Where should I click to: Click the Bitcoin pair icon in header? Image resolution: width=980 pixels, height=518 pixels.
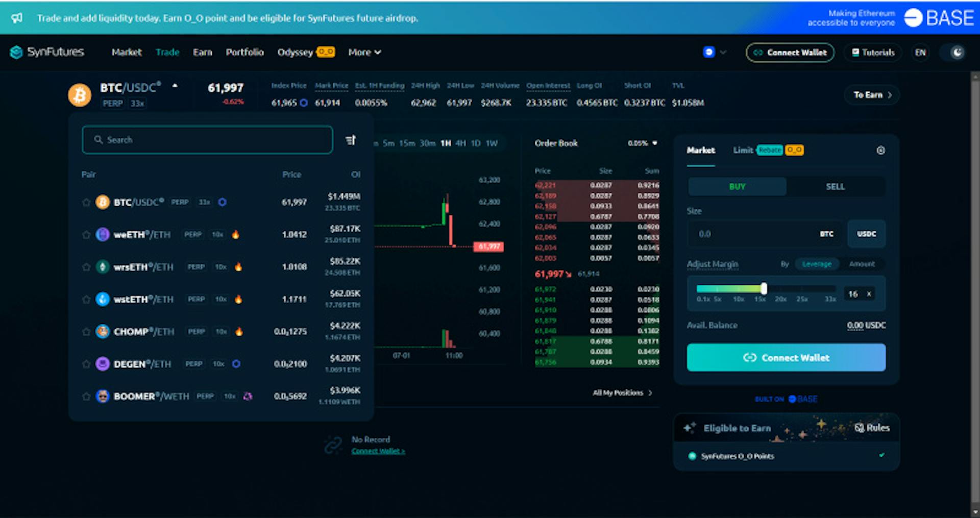80,95
